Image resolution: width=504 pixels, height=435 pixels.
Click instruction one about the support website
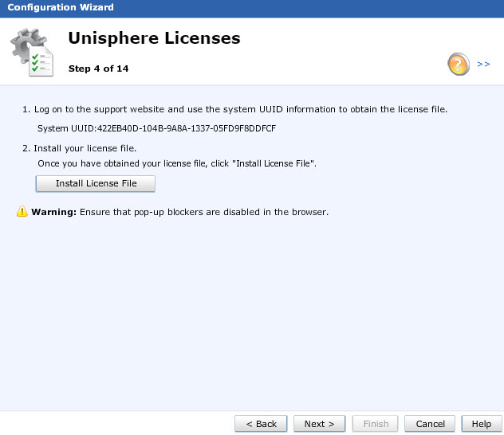[x=234, y=109]
